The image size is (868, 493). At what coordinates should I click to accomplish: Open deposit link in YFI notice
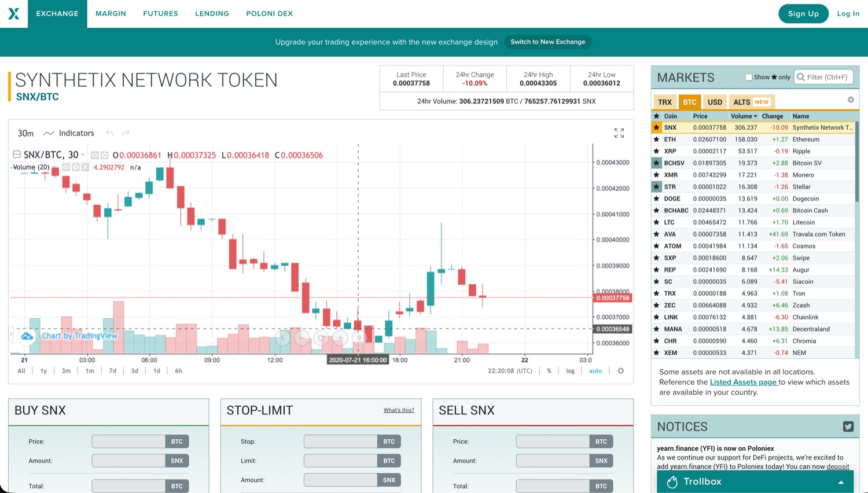click(x=837, y=466)
